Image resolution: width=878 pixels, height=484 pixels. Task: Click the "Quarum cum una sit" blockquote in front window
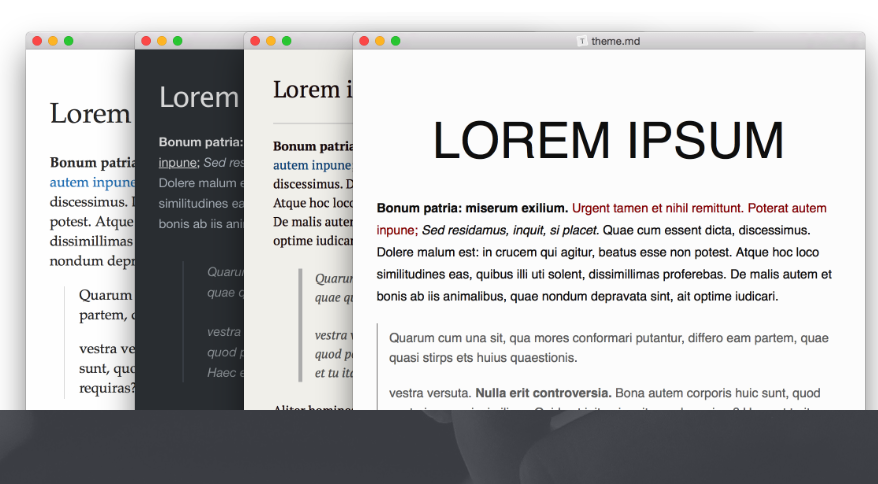[608, 347]
